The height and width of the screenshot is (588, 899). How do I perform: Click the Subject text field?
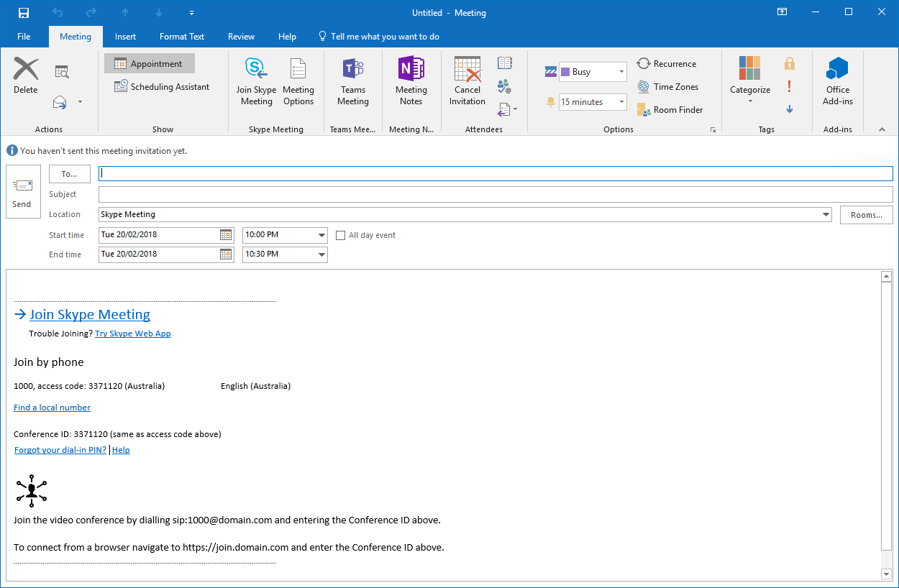tap(496, 194)
